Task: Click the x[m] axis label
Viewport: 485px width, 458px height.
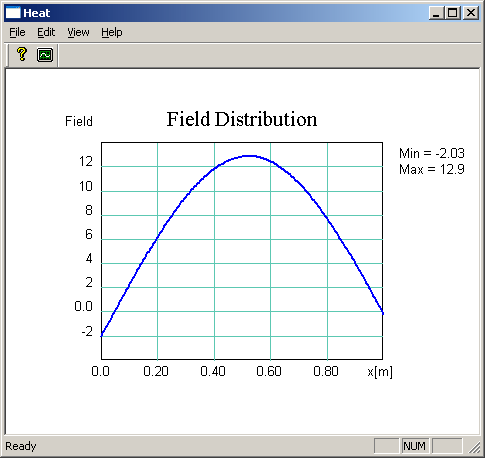Action: click(380, 372)
